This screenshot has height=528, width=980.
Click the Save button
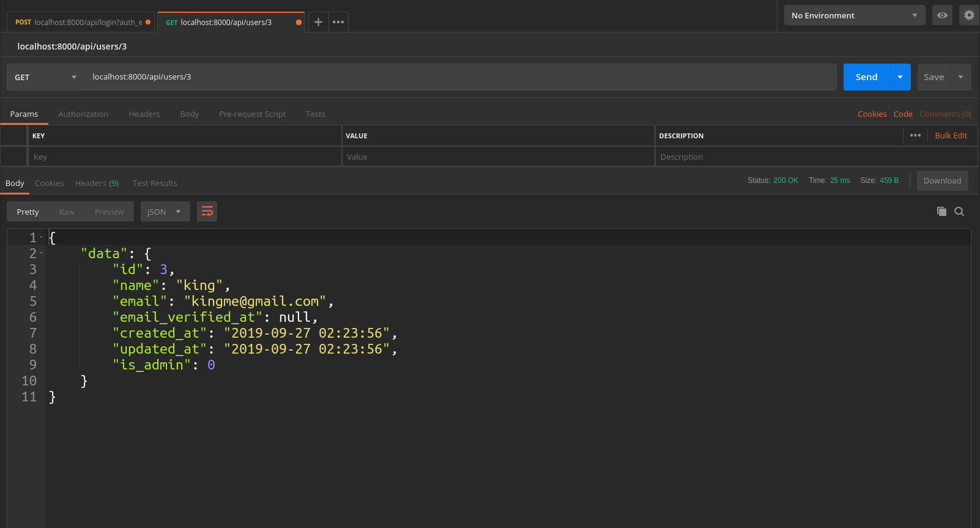point(934,77)
